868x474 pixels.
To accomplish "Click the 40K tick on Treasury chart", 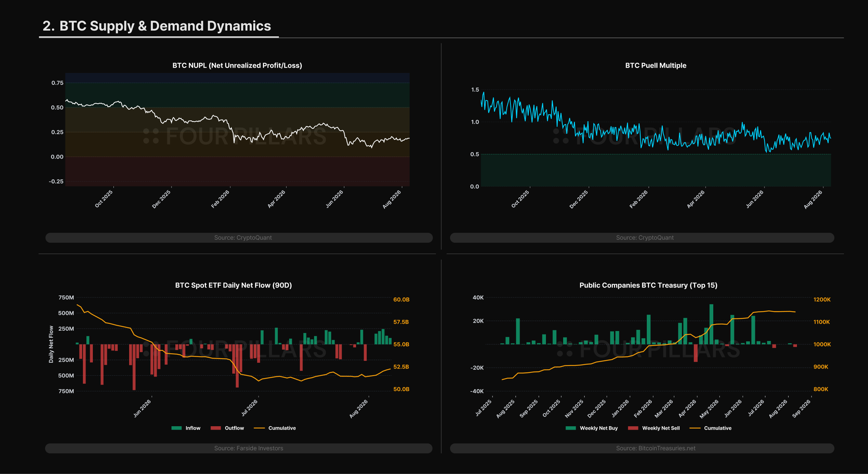I will (x=478, y=297).
